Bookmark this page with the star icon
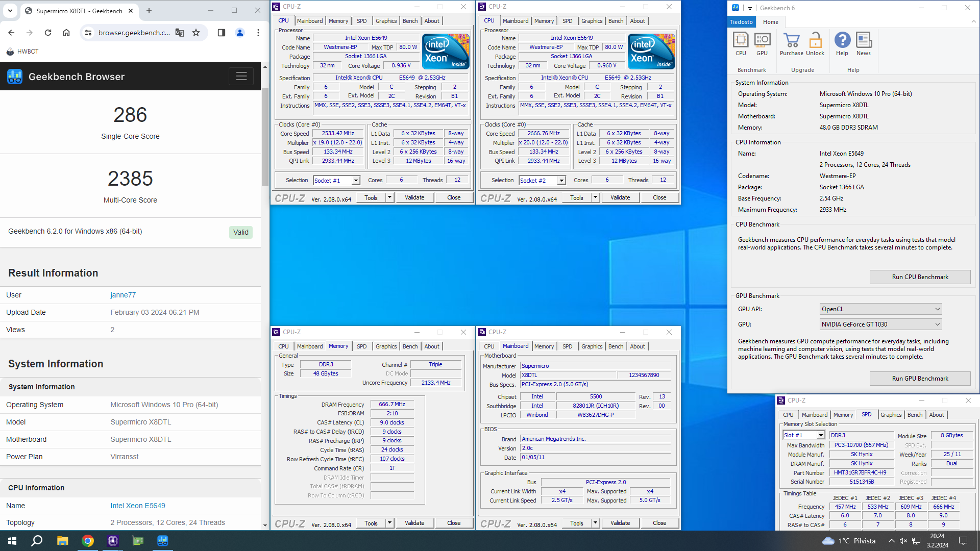This screenshot has width=980, height=551. click(x=196, y=33)
